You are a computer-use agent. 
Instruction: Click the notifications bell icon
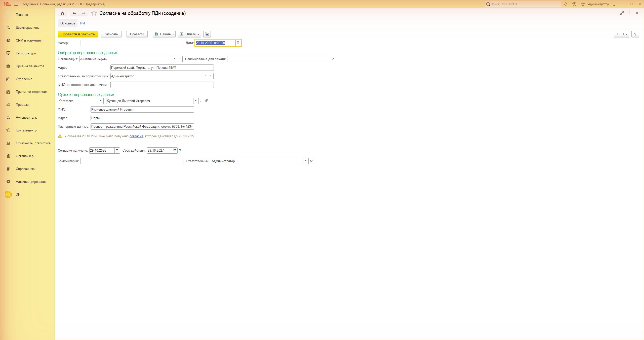click(566, 4)
